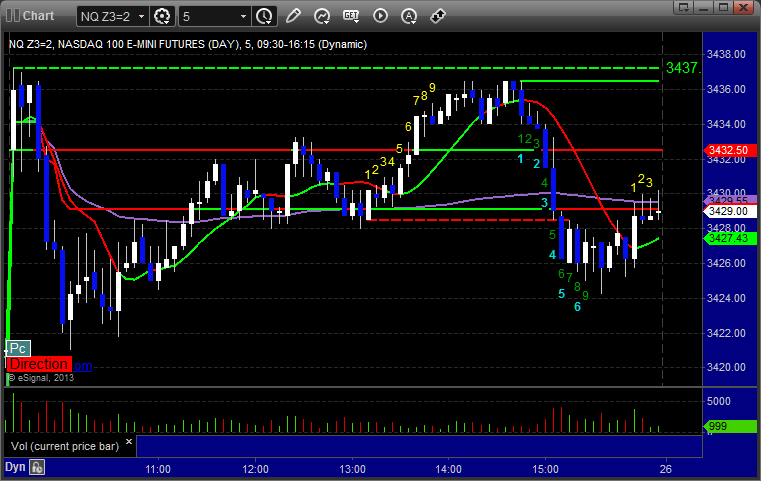Click the 3426.00 price axis label
Image resolution: width=761 pixels, height=481 pixels.
(726, 263)
